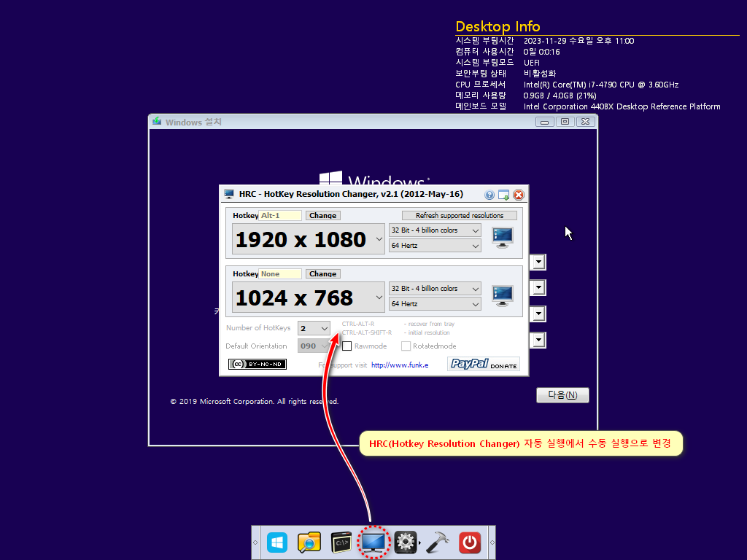This screenshot has height=560, width=747.
Task: Open the command prompt dock icon
Action: [341, 542]
